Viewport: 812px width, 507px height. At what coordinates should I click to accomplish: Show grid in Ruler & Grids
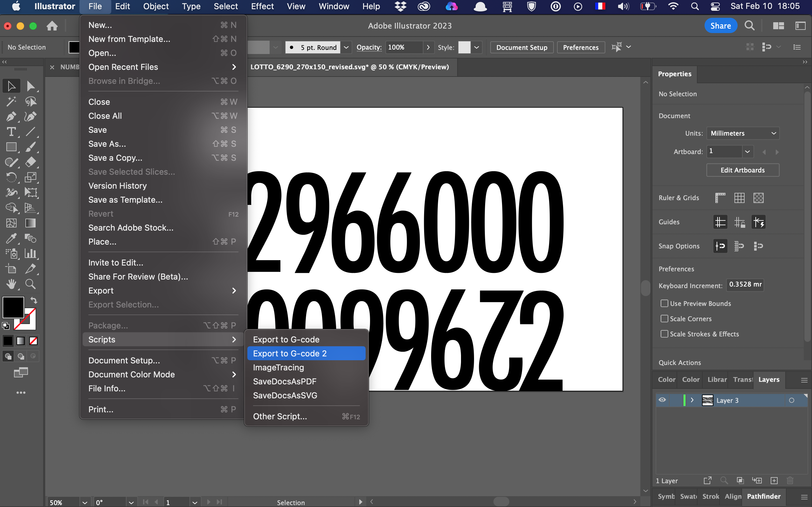(x=739, y=198)
